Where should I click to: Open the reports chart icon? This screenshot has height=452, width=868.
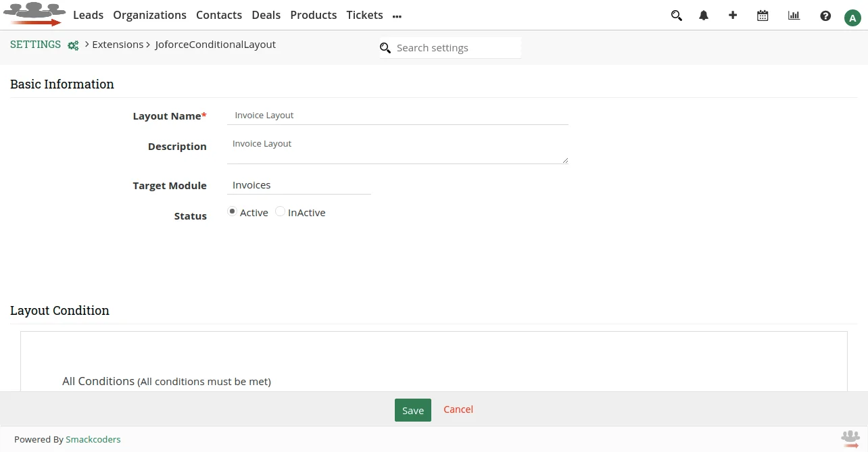pyautogui.click(x=794, y=15)
